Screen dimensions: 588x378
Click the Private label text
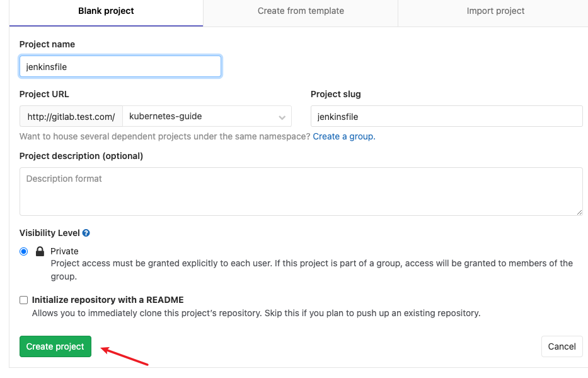point(64,251)
